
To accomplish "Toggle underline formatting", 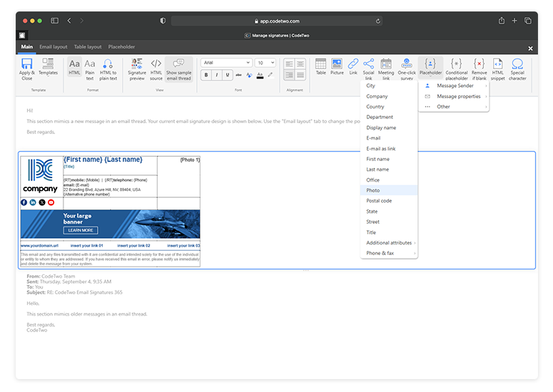I will (228, 75).
